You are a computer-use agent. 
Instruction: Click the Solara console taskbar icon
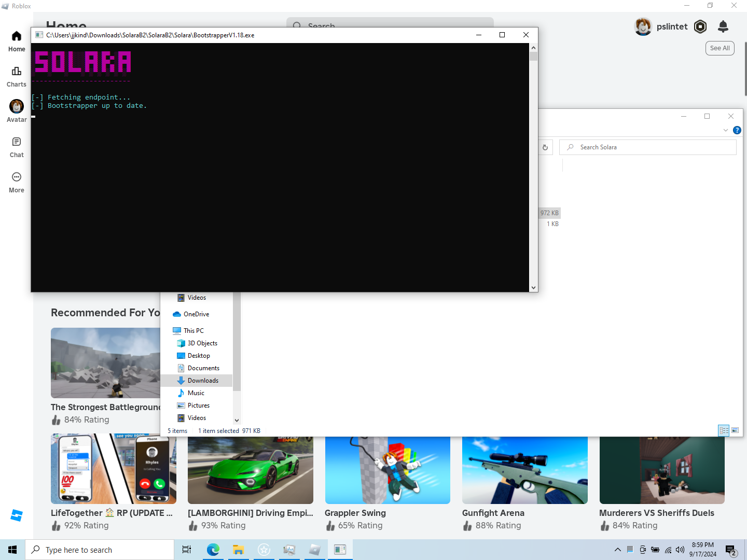[x=340, y=550]
